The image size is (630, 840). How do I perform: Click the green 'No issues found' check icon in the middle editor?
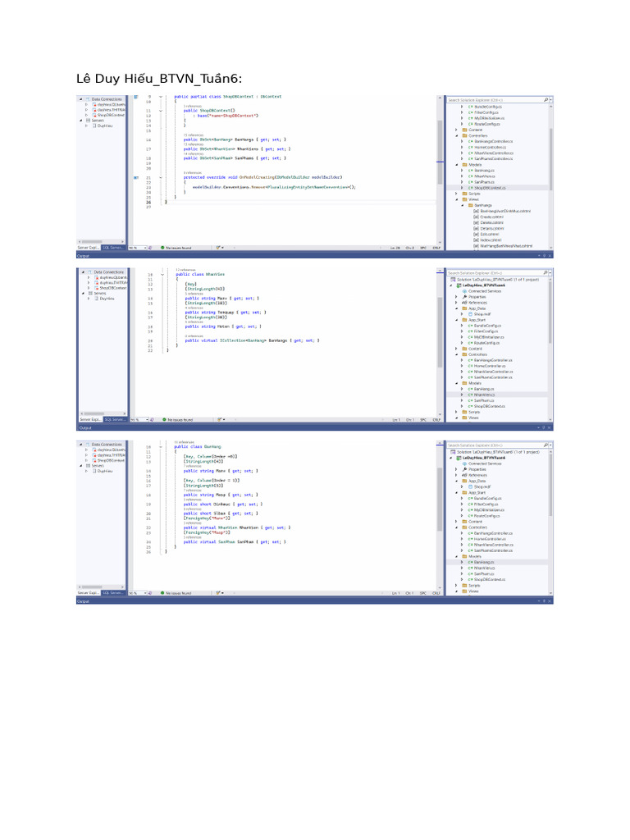click(x=162, y=419)
